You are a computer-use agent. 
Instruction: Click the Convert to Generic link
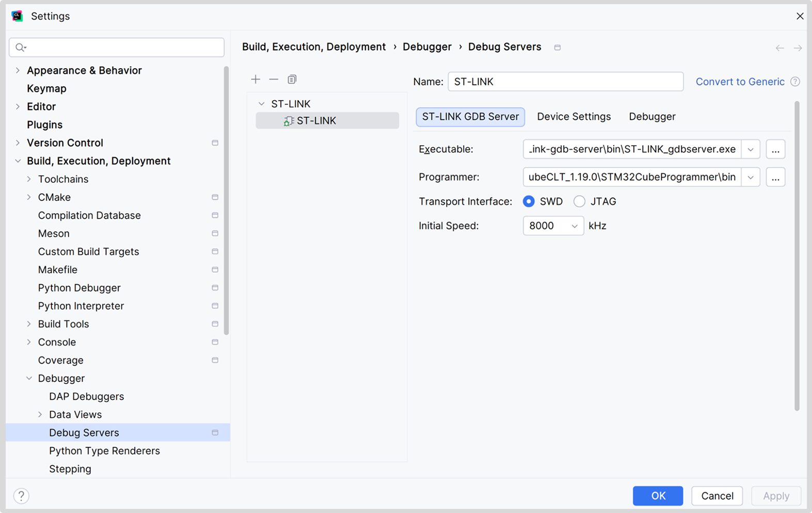click(x=740, y=82)
